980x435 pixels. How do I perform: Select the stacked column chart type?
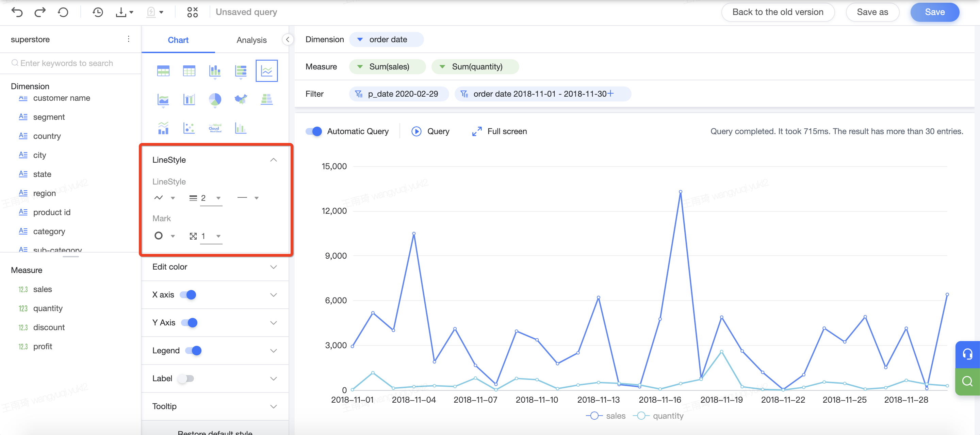215,71
